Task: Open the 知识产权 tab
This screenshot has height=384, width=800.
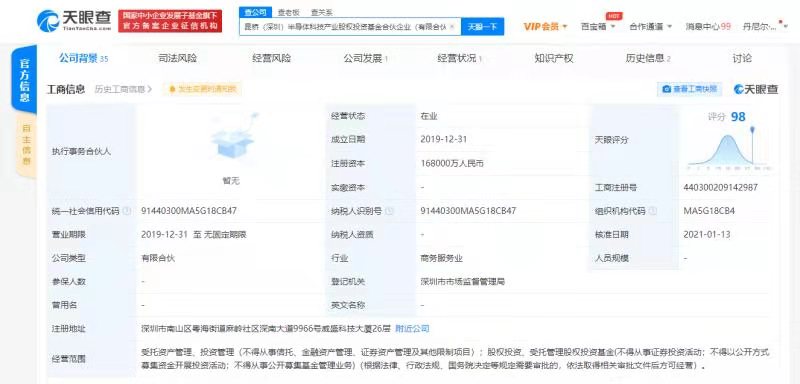Action: click(x=554, y=59)
